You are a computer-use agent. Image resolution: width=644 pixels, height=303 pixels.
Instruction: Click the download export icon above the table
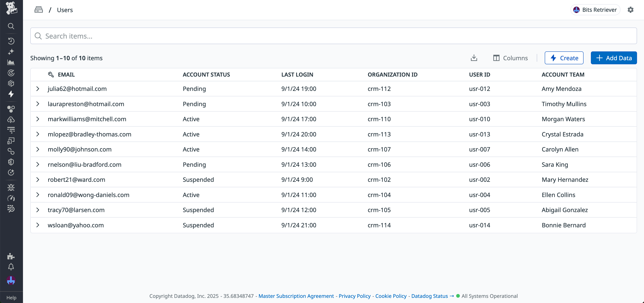pos(474,58)
